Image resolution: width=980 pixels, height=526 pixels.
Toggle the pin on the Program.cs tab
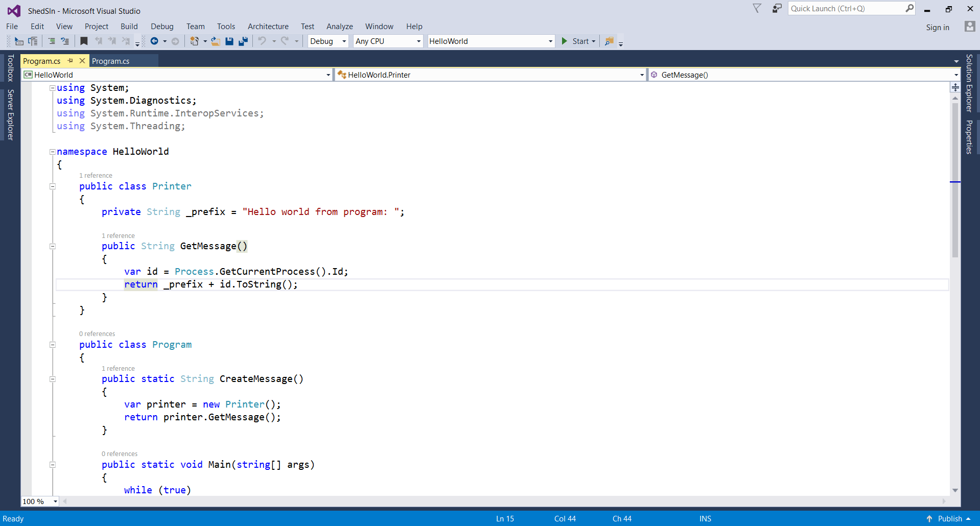coord(71,60)
